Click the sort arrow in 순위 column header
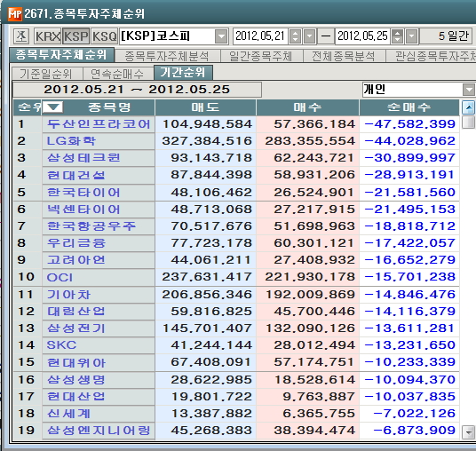This screenshot has width=476, height=451. pyautogui.click(x=52, y=107)
